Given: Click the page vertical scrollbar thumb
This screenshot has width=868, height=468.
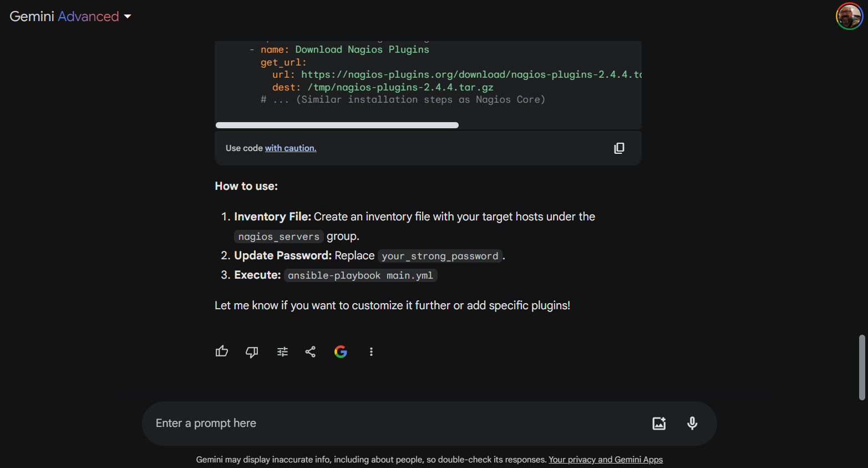Looking at the screenshot, I should (862, 367).
